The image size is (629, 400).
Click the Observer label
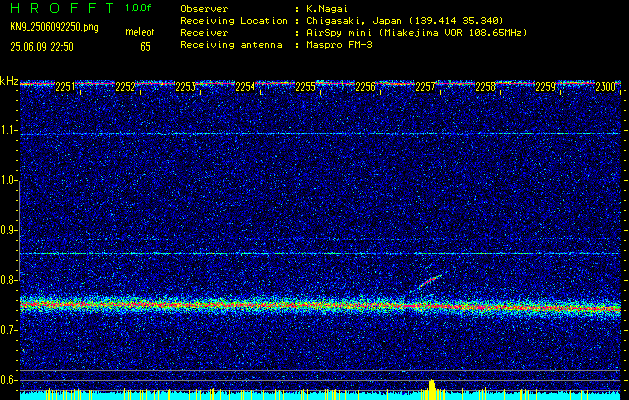pos(204,8)
